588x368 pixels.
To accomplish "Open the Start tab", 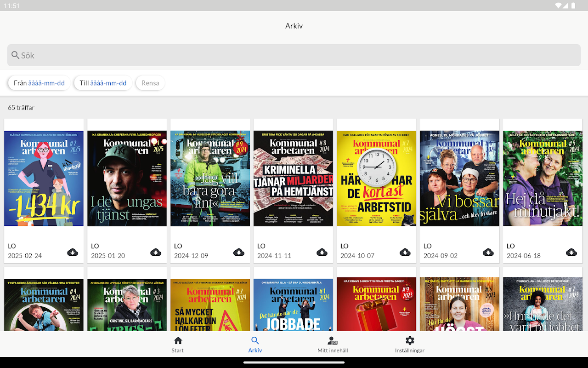I will [178, 344].
